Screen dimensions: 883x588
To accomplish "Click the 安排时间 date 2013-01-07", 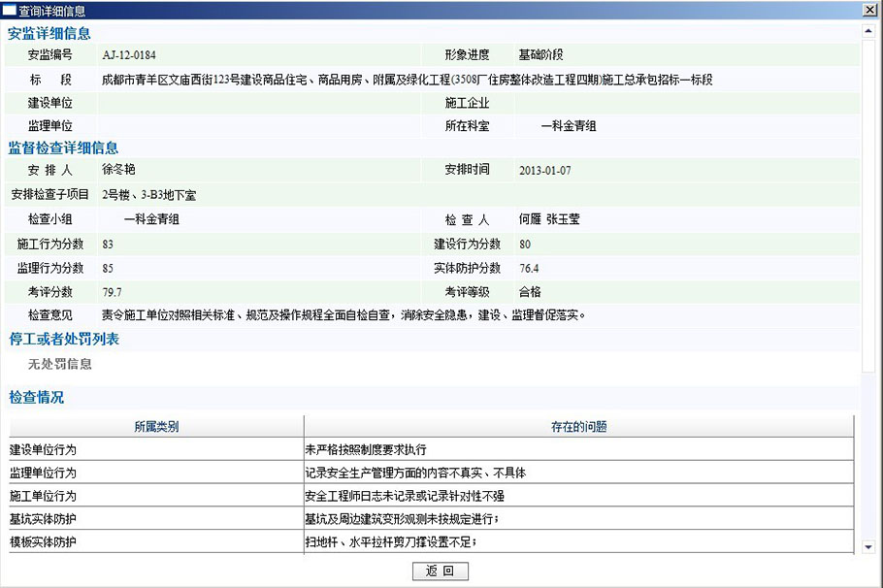I will [544, 170].
